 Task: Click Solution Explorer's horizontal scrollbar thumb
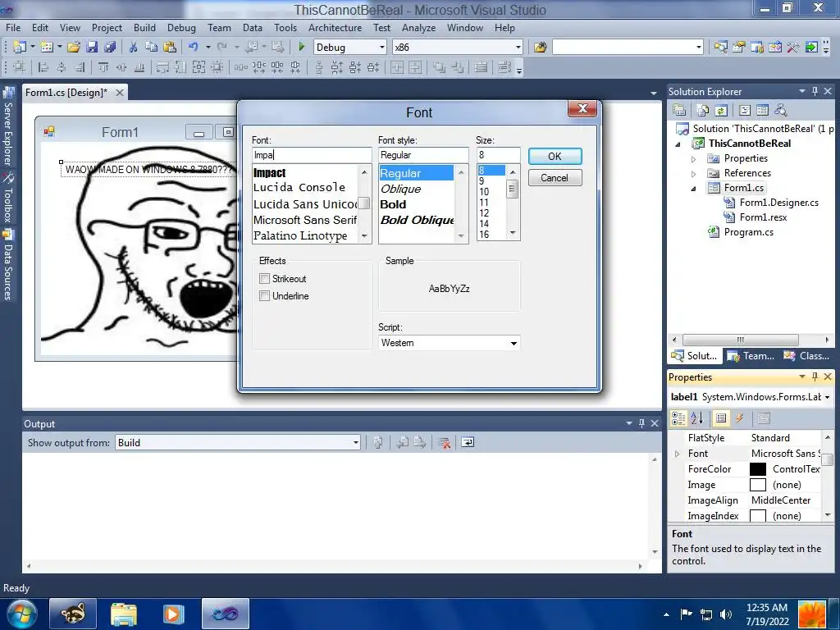click(x=741, y=340)
